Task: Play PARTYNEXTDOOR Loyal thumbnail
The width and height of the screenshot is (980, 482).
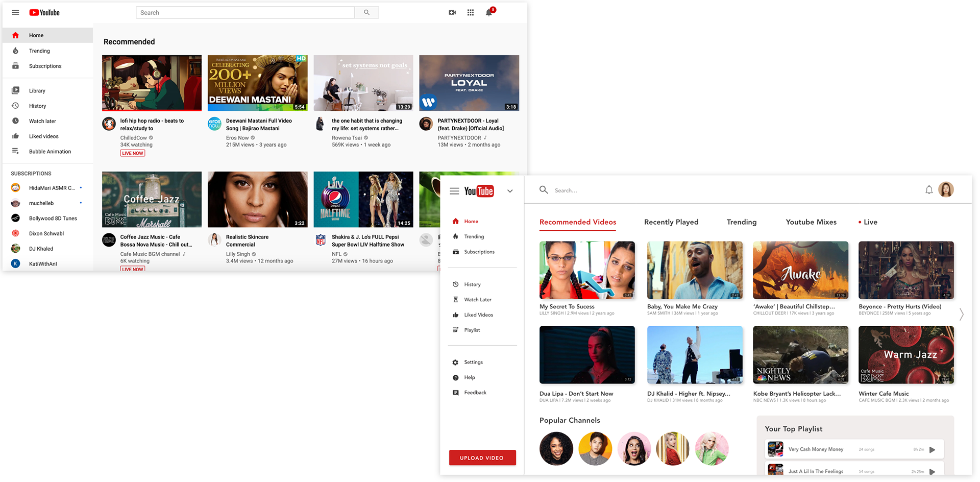Action: pyautogui.click(x=469, y=83)
